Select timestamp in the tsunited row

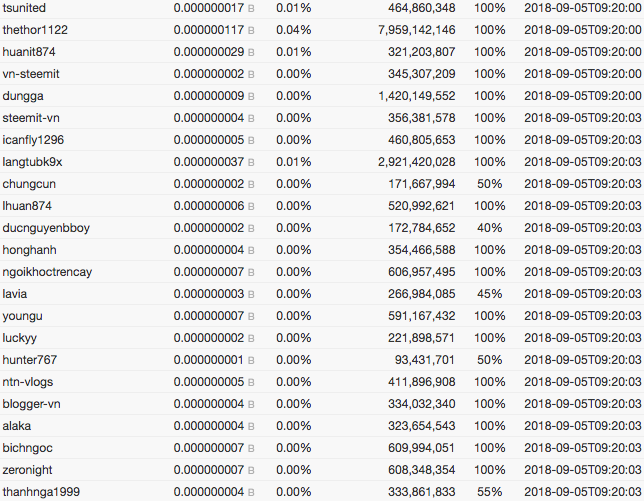[x=583, y=8]
